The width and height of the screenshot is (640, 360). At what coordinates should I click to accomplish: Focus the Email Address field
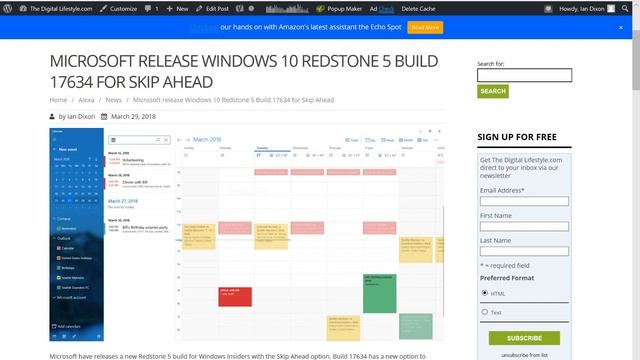tap(524, 201)
